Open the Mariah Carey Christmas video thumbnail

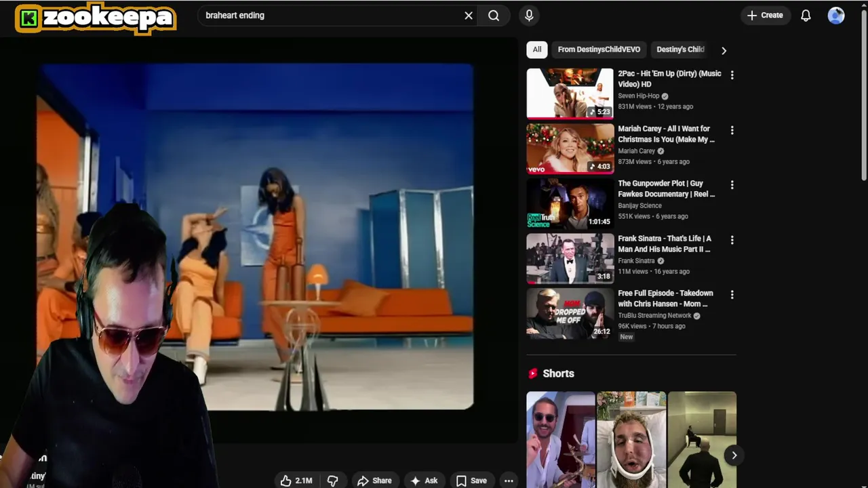coord(570,148)
